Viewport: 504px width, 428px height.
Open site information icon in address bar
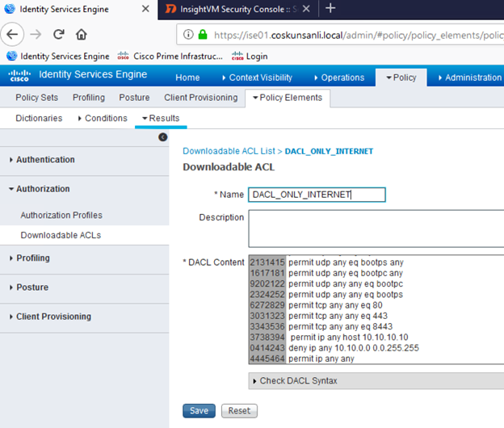(188, 34)
